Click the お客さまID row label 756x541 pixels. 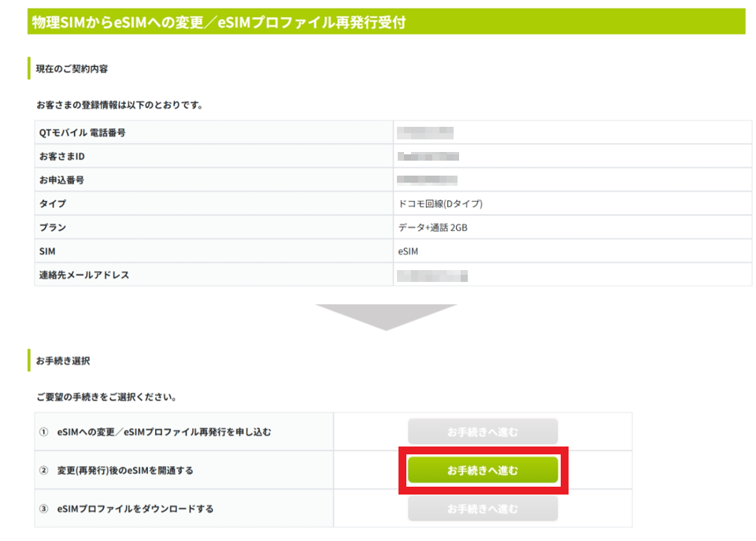pos(61,157)
